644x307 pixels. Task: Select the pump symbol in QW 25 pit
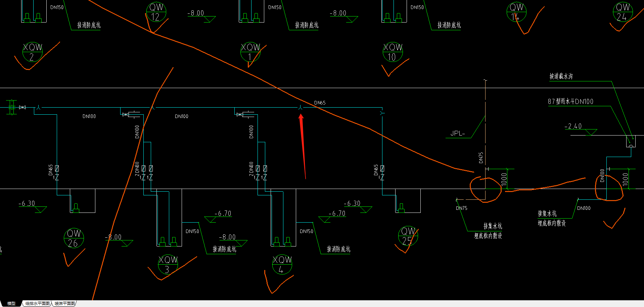[x=401, y=208]
